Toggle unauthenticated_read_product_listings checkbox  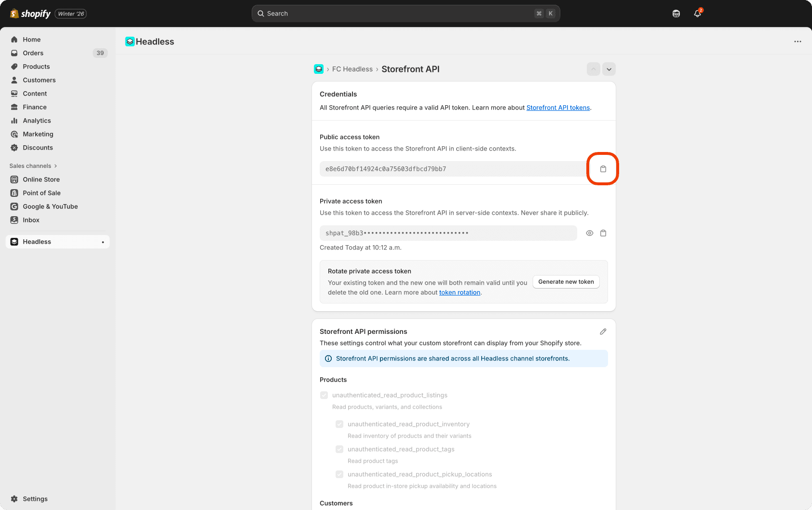coord(324,395)
